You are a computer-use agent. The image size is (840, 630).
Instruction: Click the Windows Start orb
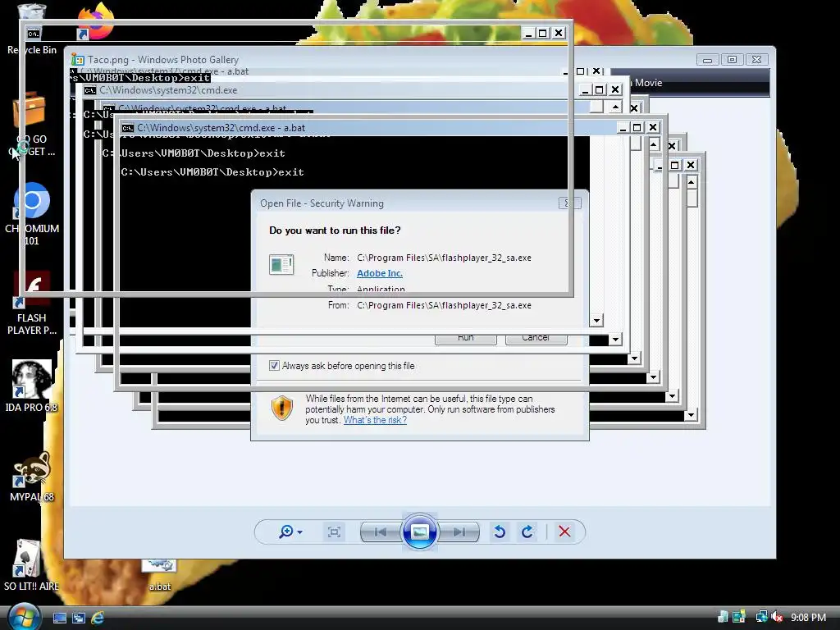point(23,617)
